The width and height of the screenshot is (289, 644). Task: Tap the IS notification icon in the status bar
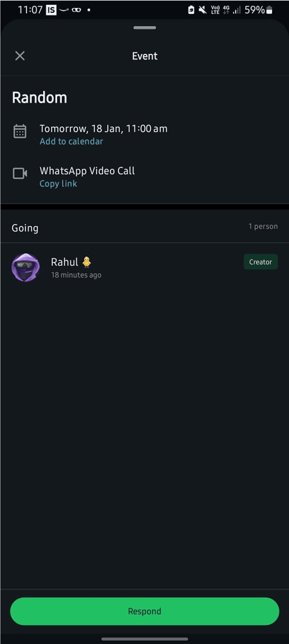pyautogui.click(x=51, y=10)
